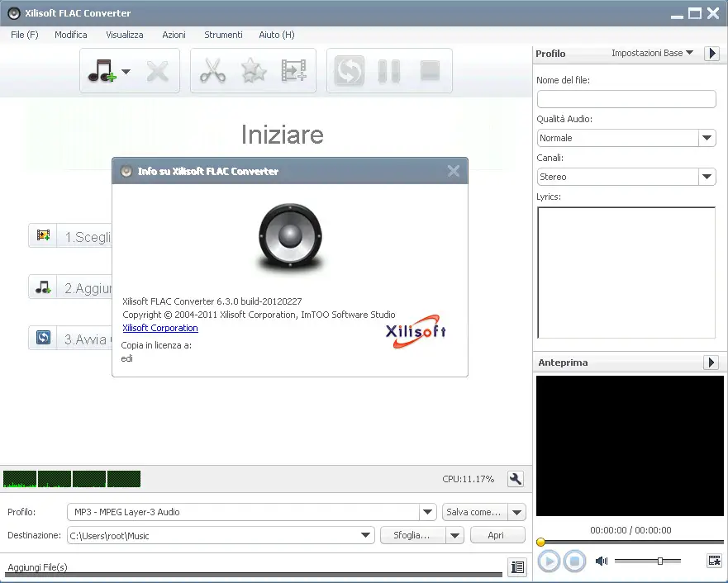Open the Visualizza menu

[125, 35]
